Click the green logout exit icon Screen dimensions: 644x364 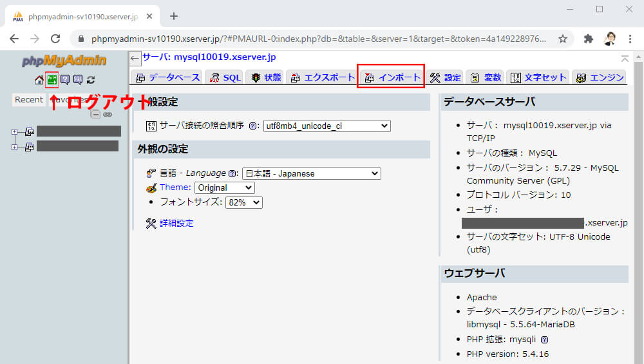[52, 80]
